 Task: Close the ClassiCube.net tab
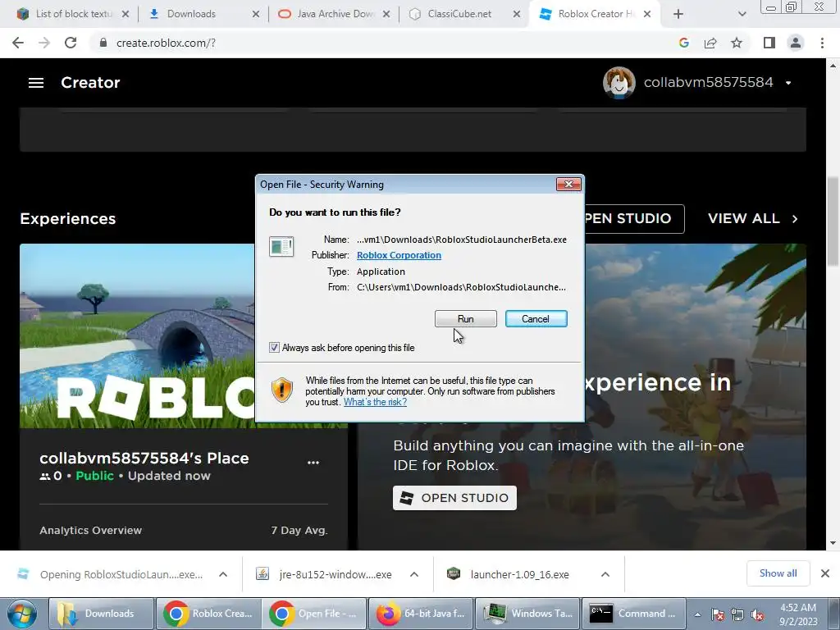[517, 14]
